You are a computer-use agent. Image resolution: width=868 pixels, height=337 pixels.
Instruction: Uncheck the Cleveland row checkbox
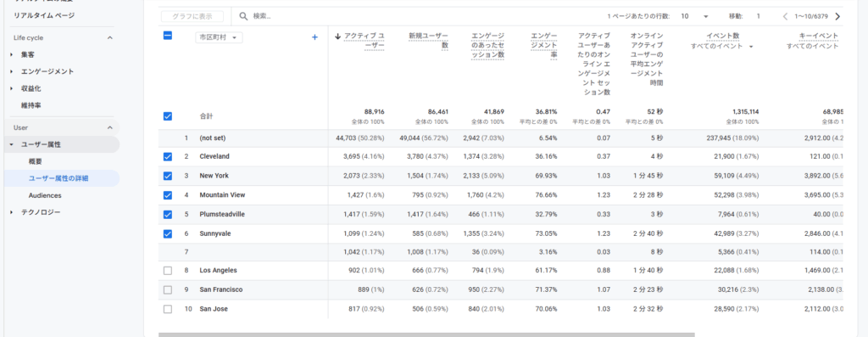(168, 157)
